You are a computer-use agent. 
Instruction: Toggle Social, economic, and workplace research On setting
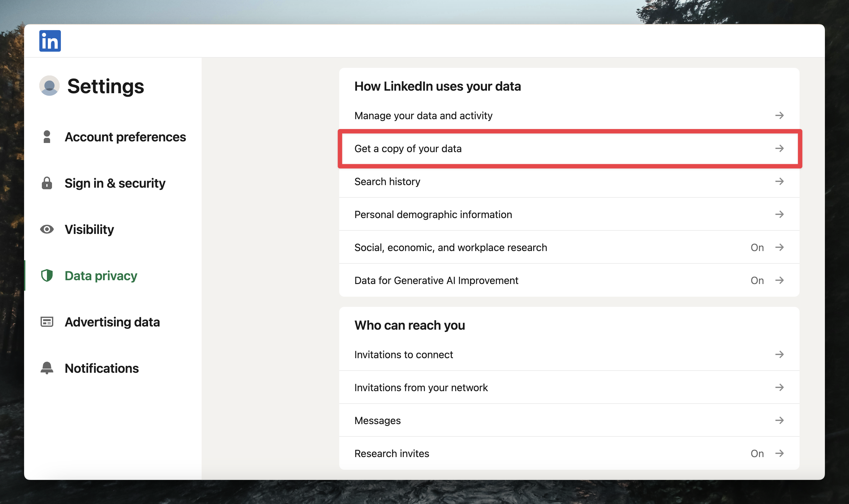point(757,247)
